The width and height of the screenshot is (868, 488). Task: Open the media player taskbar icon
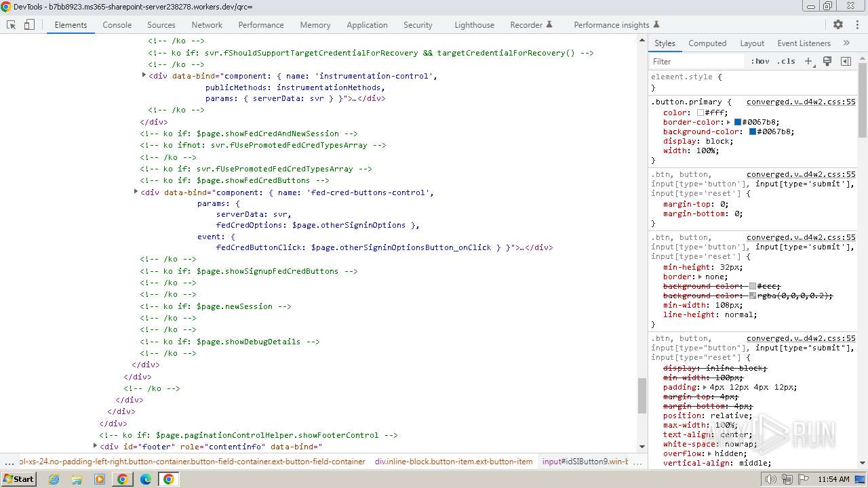[100, 479]
